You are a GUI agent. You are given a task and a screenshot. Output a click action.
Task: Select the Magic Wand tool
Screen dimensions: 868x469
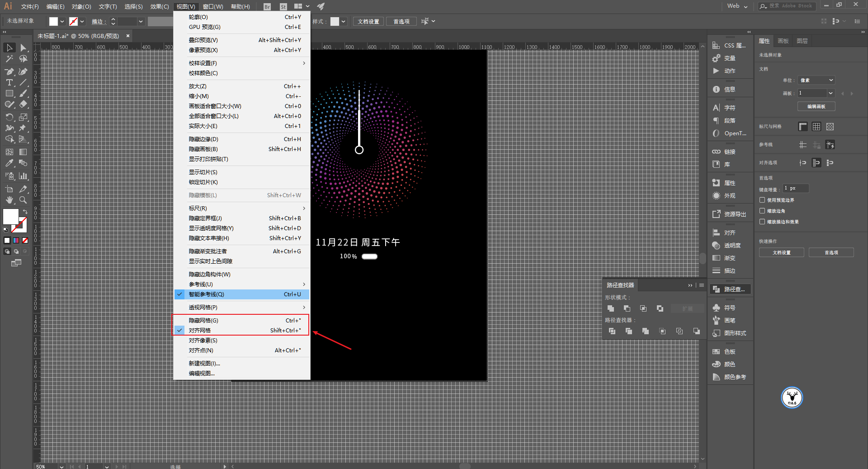pos(9,59)
